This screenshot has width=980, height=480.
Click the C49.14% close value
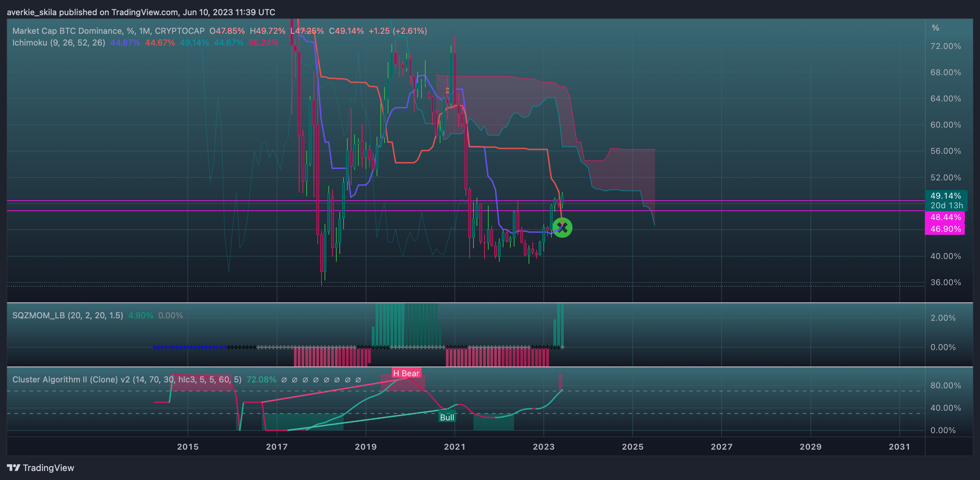click(346, 31)
